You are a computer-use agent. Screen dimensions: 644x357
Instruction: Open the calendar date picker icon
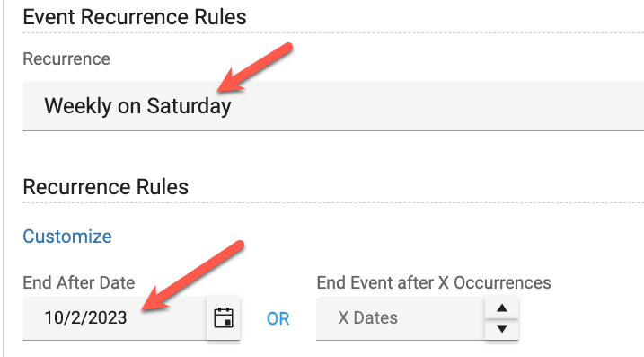224,318
